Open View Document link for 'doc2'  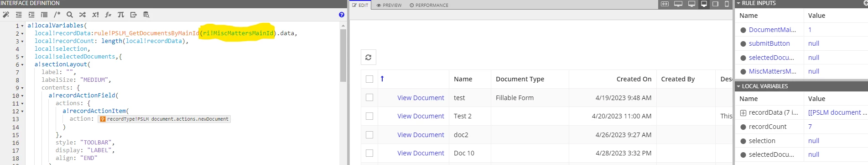421,135
